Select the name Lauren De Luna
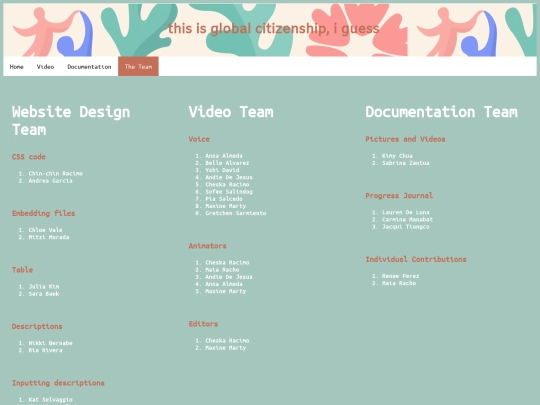The height and width of the screenshot is (405, 540). click(406, 212)
